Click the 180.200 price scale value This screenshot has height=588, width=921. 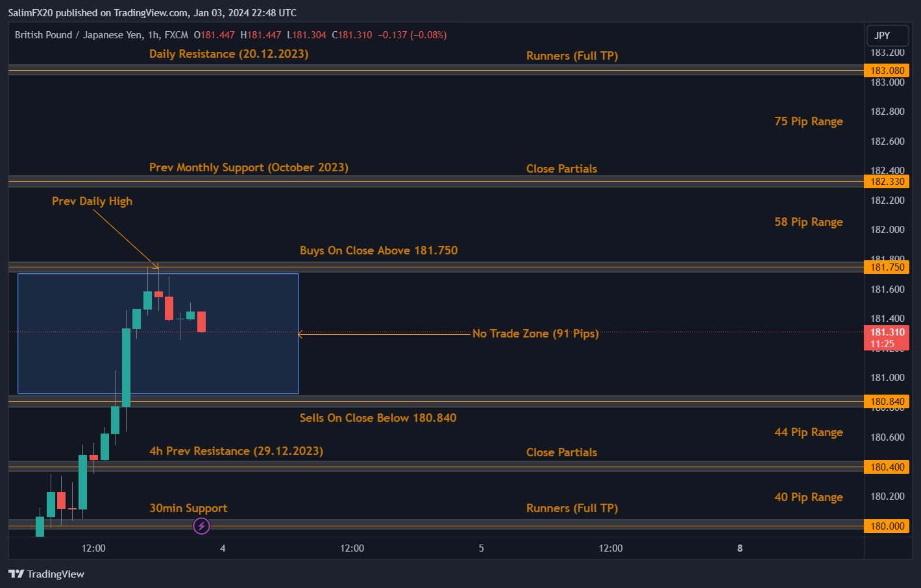887,496
